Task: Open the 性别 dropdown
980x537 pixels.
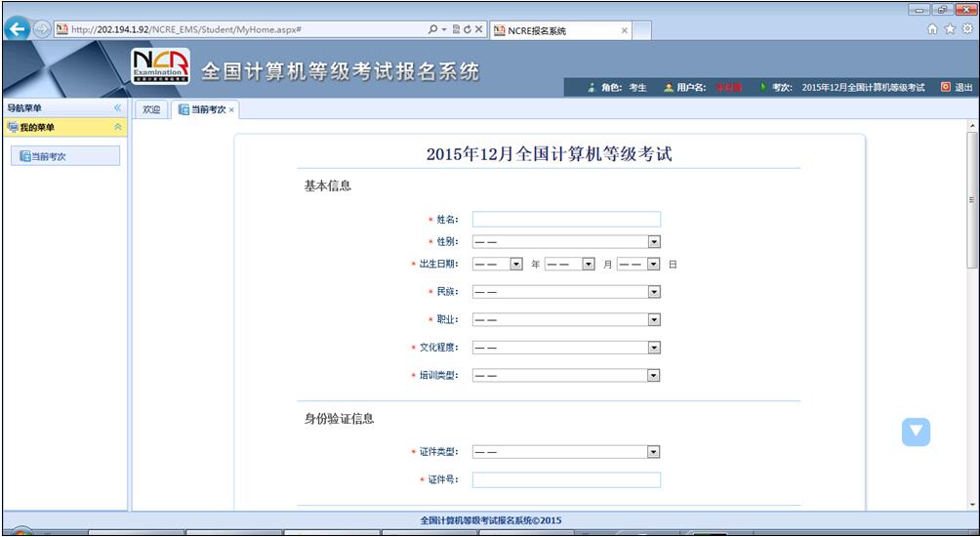Action: coord(566,242)
